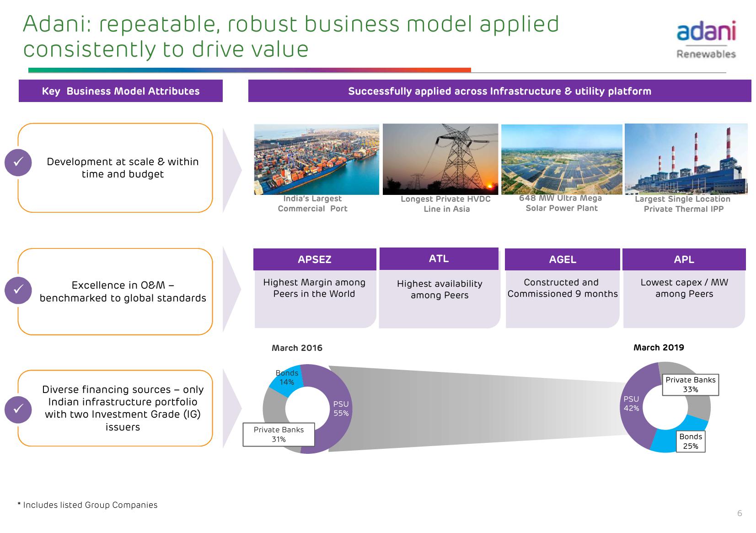This screenshot has width=756, height=533.
Task: Open the HVDC transmission tower photo
Action: coord(440,159)
